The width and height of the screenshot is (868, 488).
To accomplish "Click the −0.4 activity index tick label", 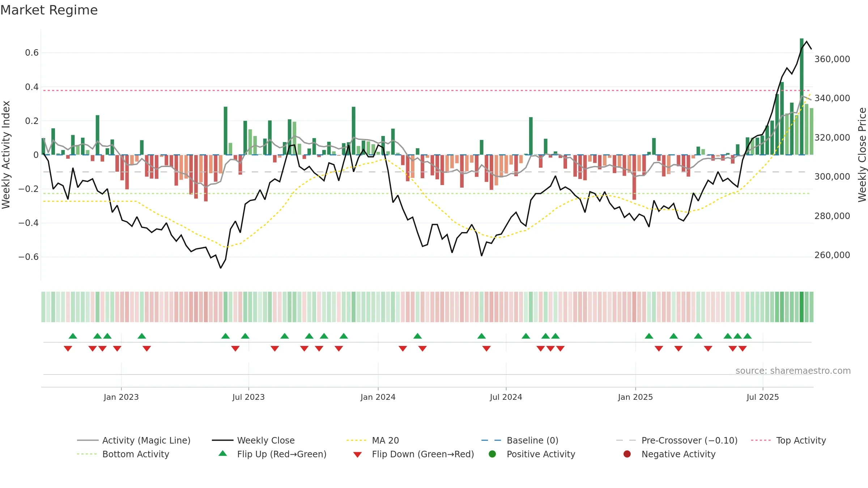I will [29, 223].
